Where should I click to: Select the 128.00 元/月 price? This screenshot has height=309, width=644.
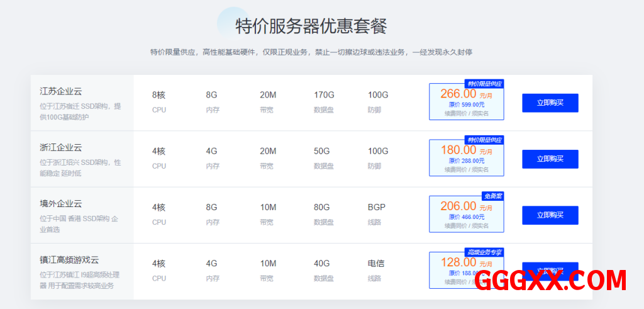[458, 262]
